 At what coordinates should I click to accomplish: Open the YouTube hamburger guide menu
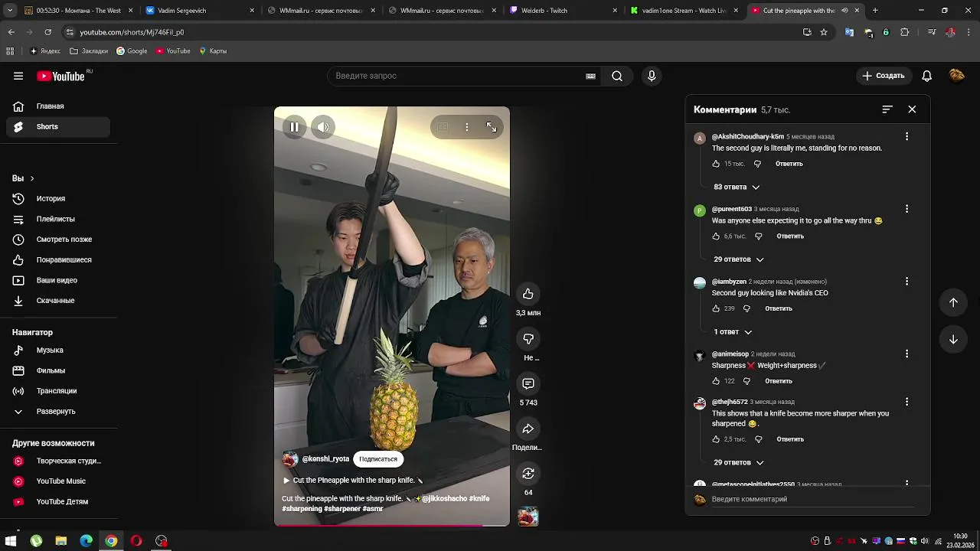pyautogui.click(x=18, y=76)
